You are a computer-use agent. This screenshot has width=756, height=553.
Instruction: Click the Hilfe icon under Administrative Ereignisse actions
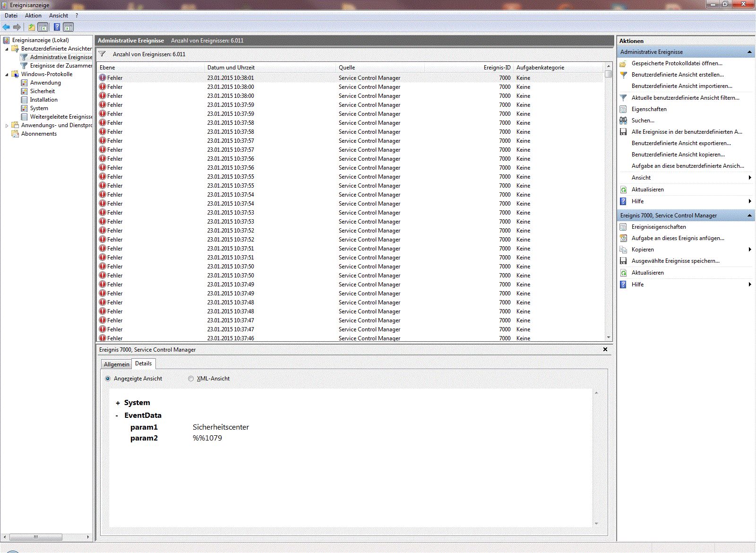pyautogui.click(x=623, y=201)
